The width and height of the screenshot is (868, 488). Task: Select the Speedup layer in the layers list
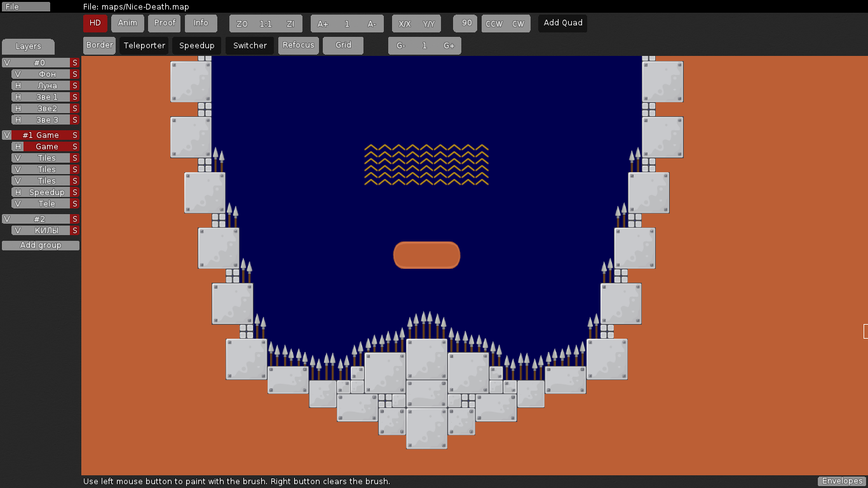click(47, 193)
